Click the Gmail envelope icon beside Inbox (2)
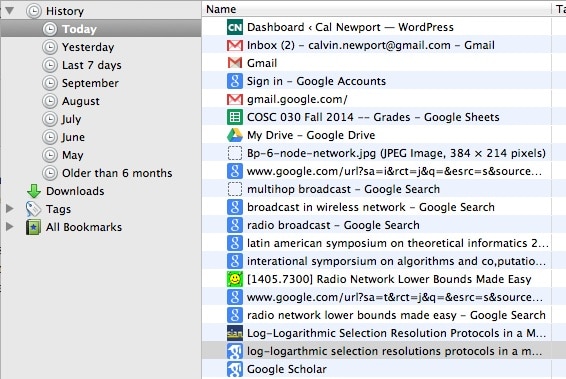 click(x=235, y=45)
